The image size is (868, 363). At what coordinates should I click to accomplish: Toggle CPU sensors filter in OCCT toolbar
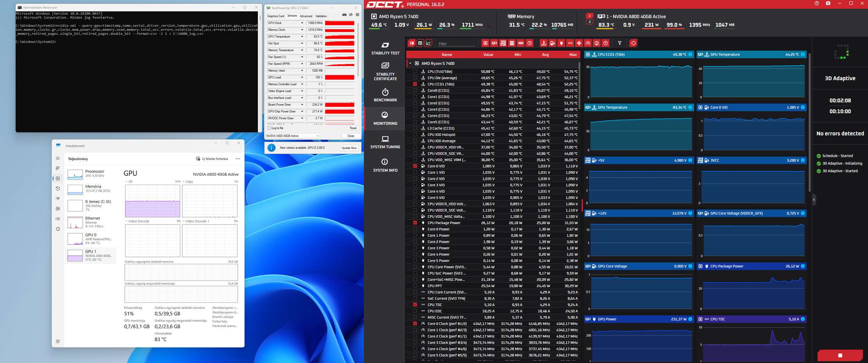pos(486,43)
